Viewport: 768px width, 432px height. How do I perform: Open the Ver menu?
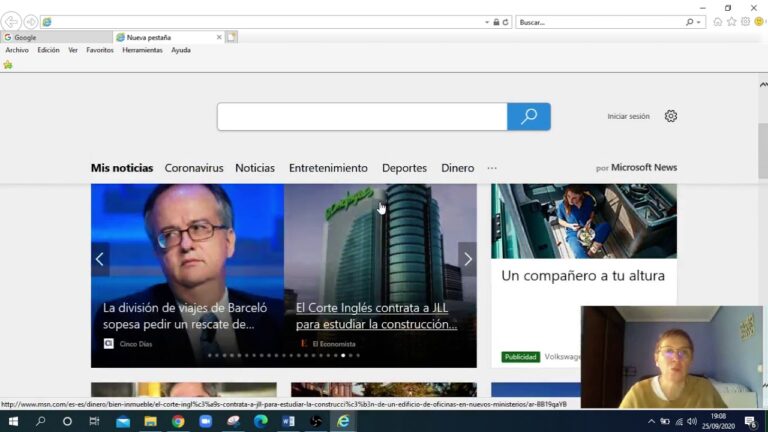pos(73,50)
